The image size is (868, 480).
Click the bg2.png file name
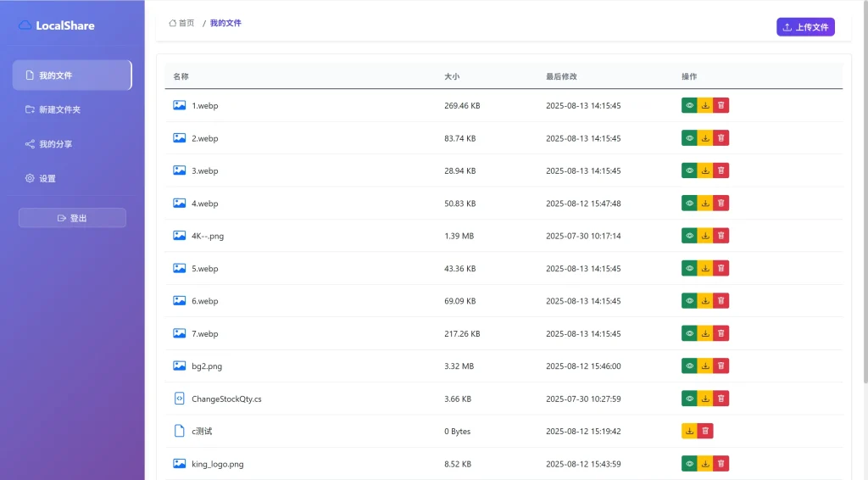coord(207,366)
